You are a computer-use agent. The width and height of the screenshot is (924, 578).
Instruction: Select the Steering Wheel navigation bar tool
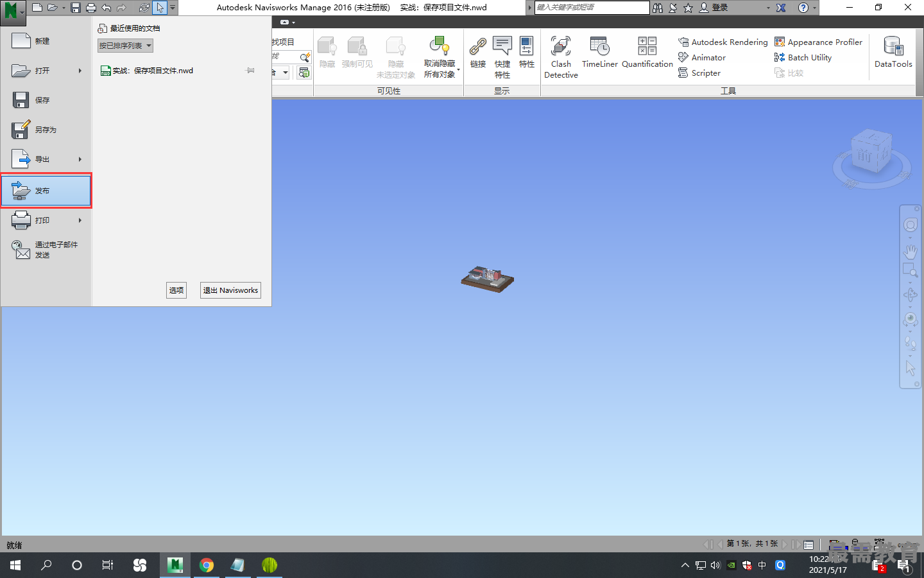pyautogui.click(x=910, y=225)
